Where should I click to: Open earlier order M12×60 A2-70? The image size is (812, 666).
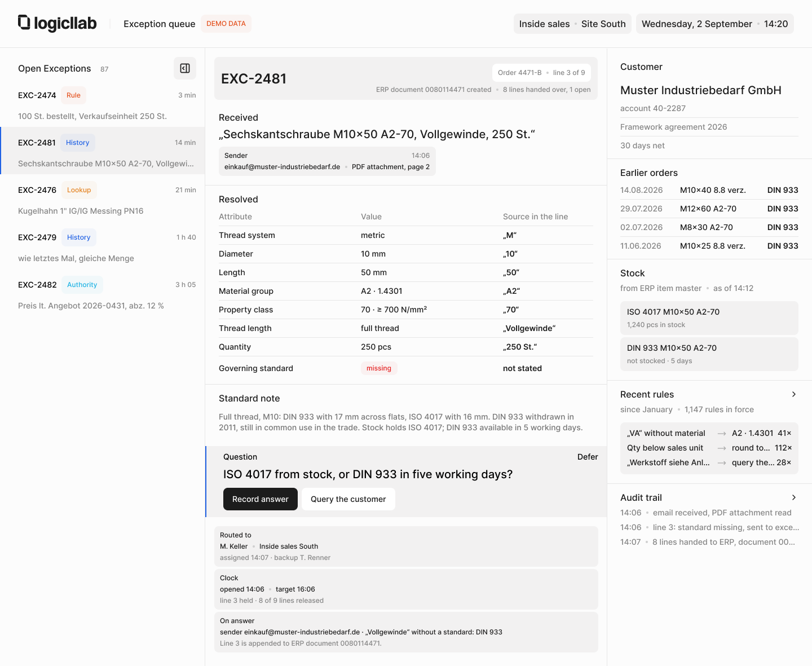coord(709,209)
